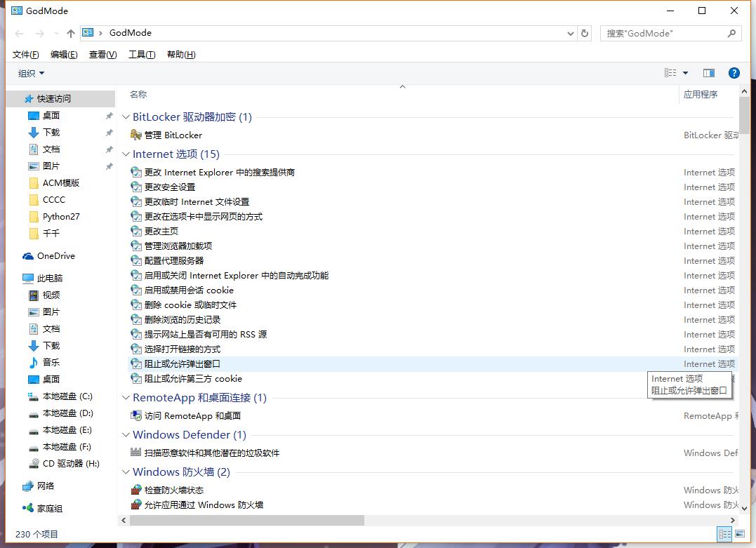Select Python27 folder in sidebar
The image size is (756, 548).
(61, 216)
